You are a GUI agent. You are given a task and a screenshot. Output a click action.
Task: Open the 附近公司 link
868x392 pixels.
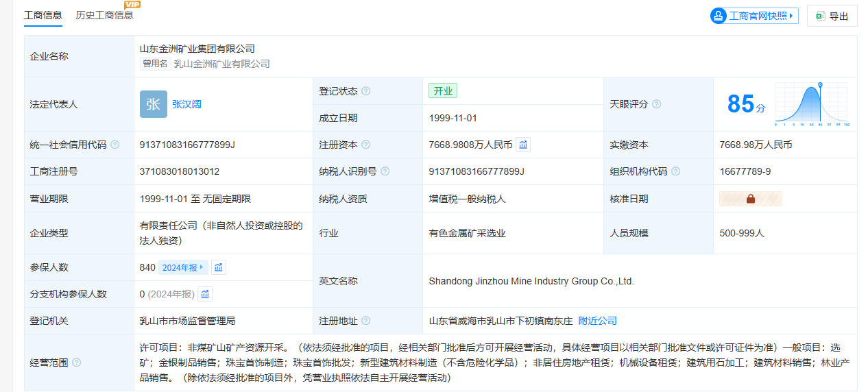tap(597, 321)
